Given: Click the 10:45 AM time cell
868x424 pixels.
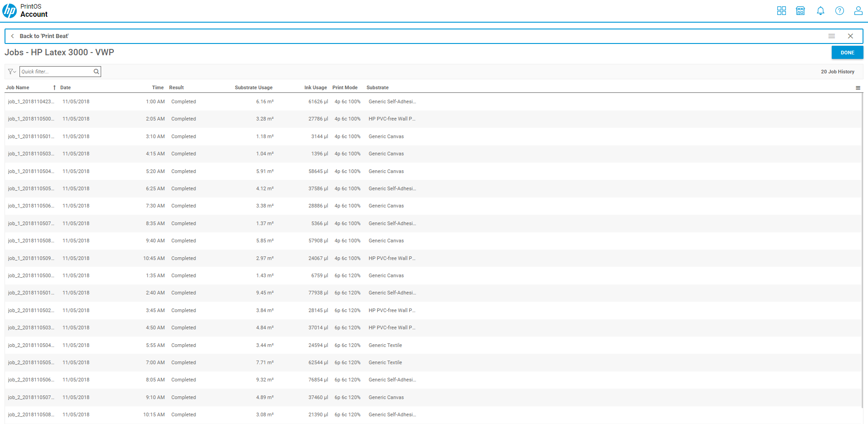Looking at the screenshot, I should [x=154, y=259].
